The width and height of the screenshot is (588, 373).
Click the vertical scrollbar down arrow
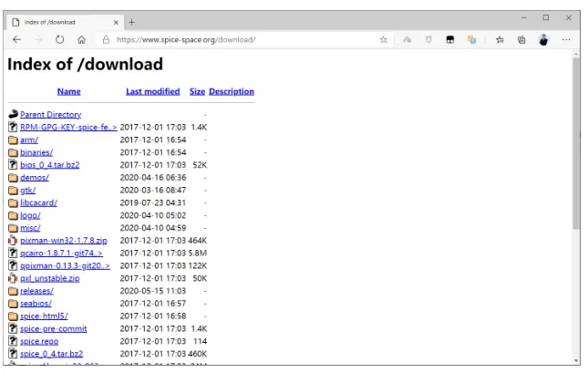pyautogui.click(x=576, y=360)
